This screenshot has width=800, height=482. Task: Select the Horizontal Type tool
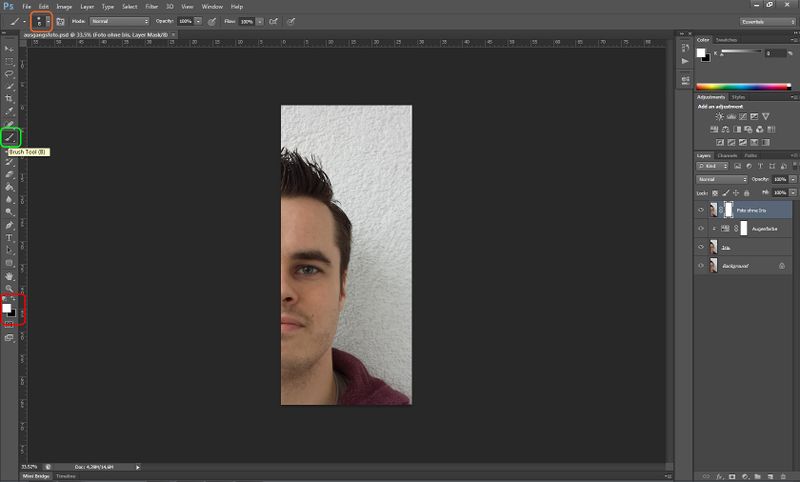10,237
